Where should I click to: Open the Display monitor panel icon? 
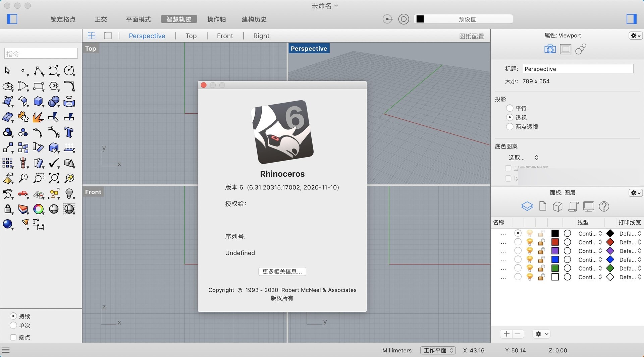588,206
